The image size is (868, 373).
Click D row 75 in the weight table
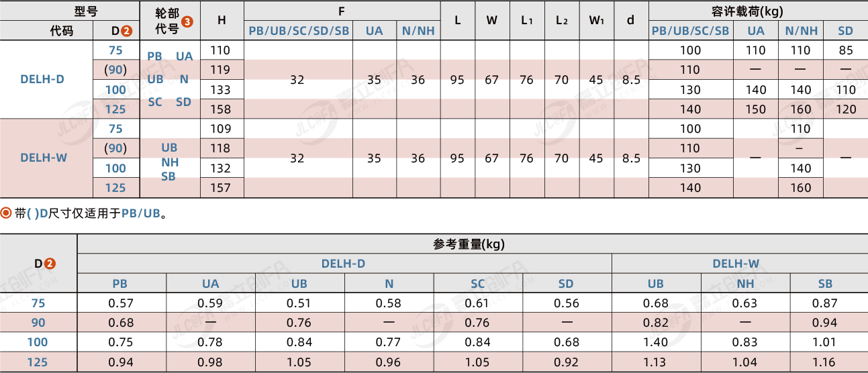(38, 303)
